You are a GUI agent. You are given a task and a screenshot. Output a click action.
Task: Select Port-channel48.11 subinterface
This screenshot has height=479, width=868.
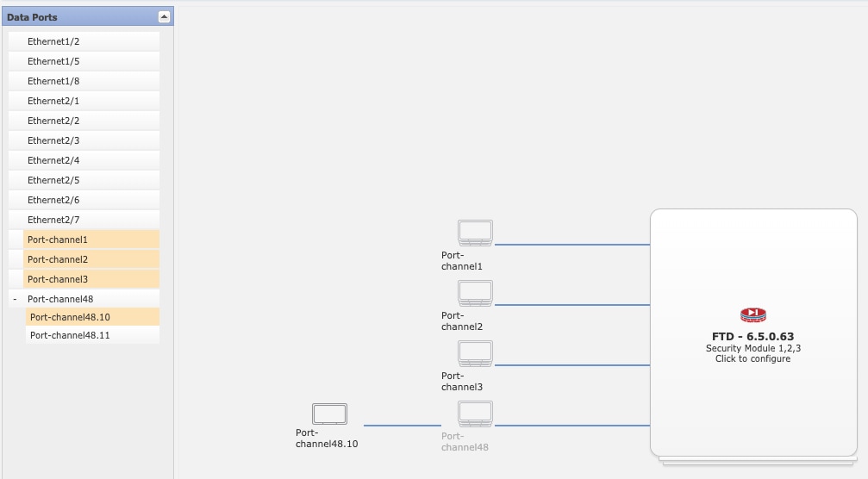point(92,335)
